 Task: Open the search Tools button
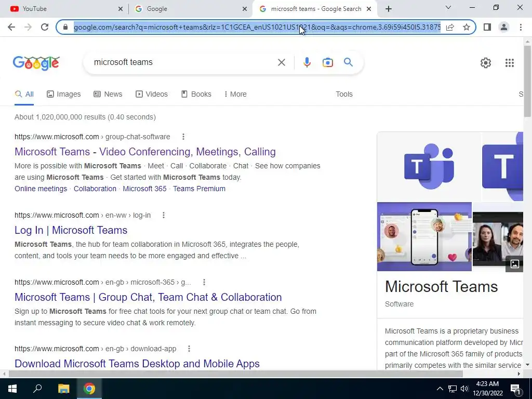tap(344, 95)
